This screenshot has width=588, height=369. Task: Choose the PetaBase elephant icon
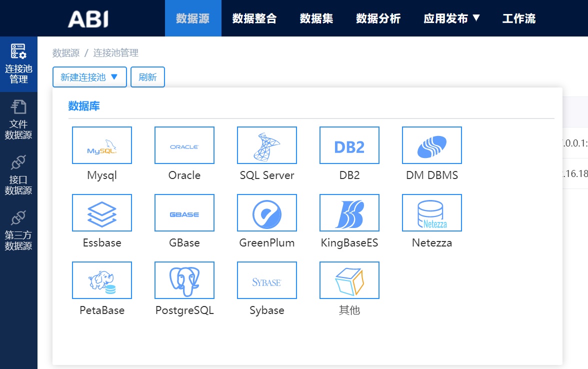[x=102, y=280]
